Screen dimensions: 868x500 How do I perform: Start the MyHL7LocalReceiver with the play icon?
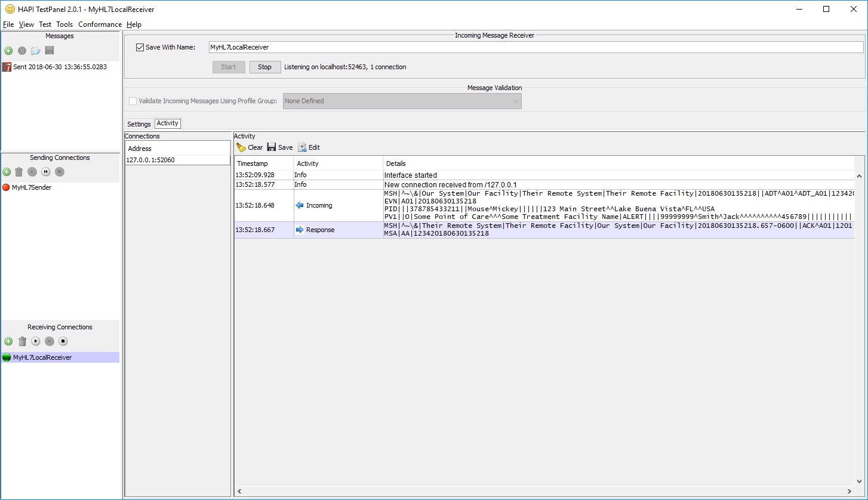[35, 341]
